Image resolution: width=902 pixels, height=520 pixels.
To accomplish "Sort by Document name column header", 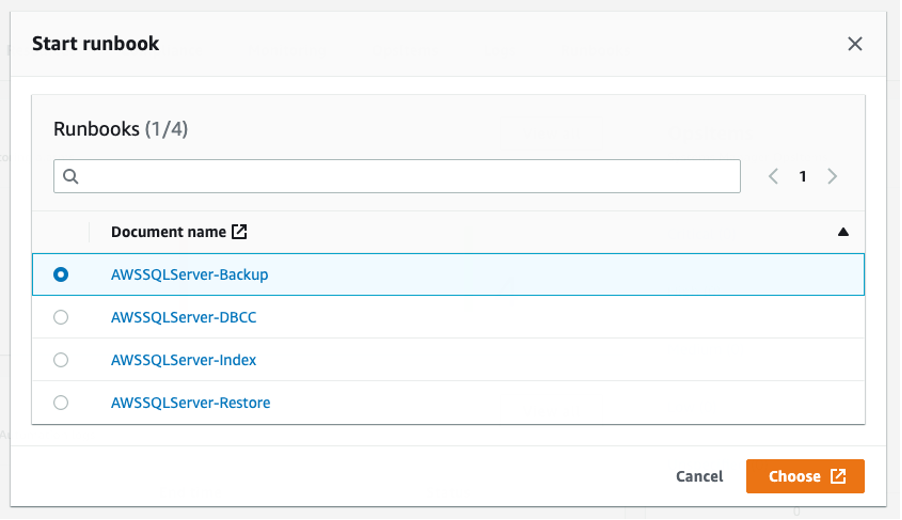I will (x=168, y=232).
